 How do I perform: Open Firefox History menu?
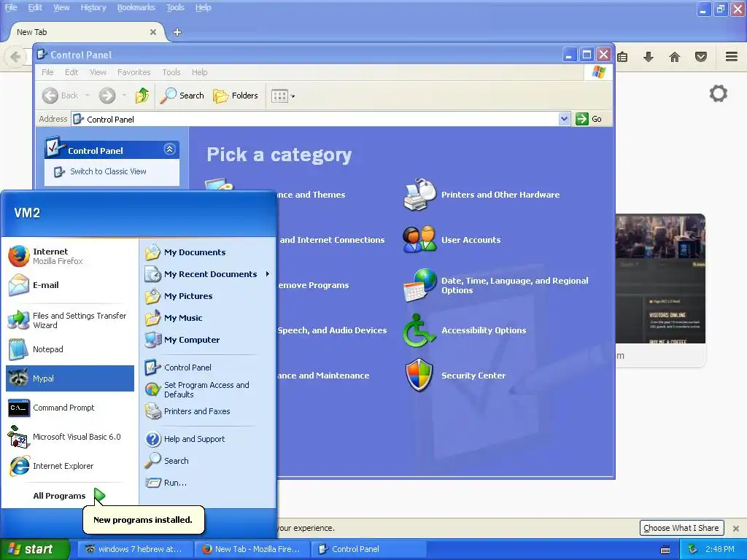(93, 7)
